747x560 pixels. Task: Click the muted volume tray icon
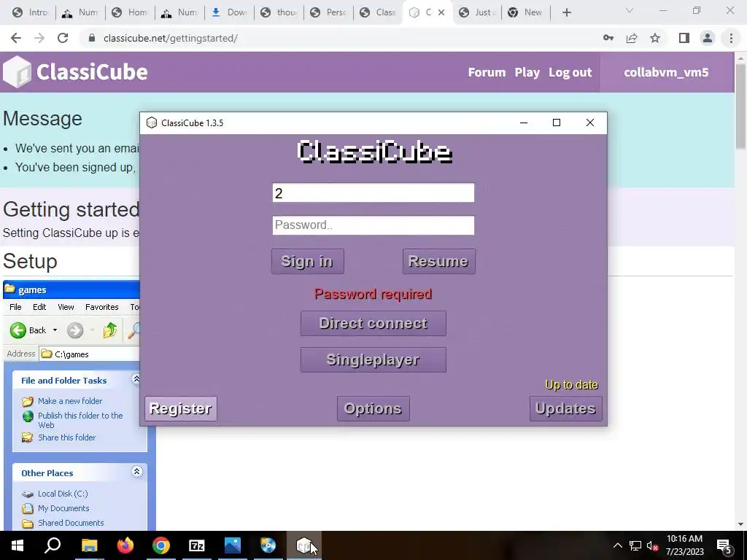(x=652, y=545)
